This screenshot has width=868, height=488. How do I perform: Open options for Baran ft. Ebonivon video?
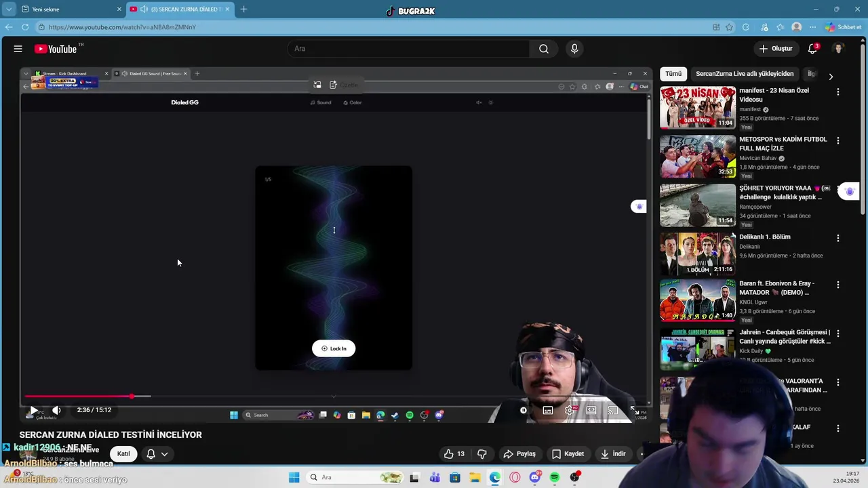(x=838, y=285)
